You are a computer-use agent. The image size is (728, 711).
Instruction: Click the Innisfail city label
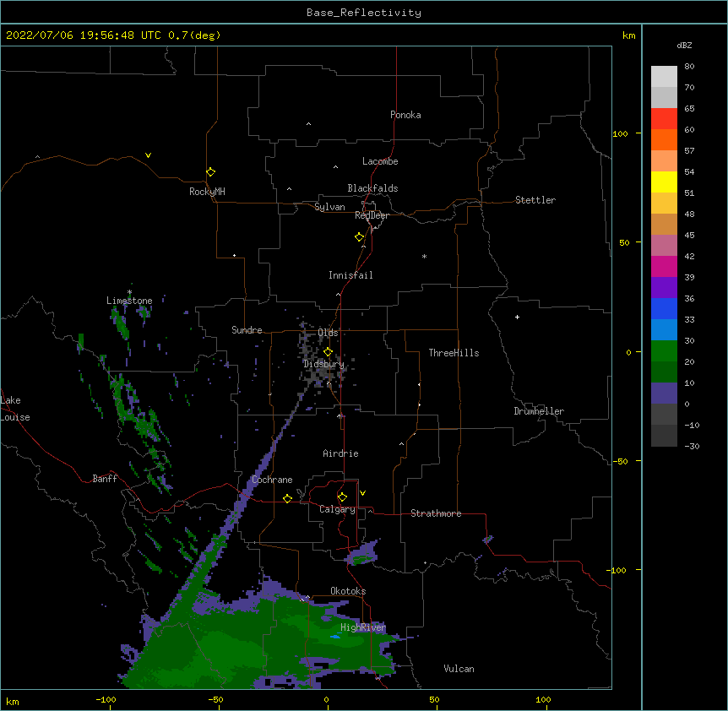point(350,275)
